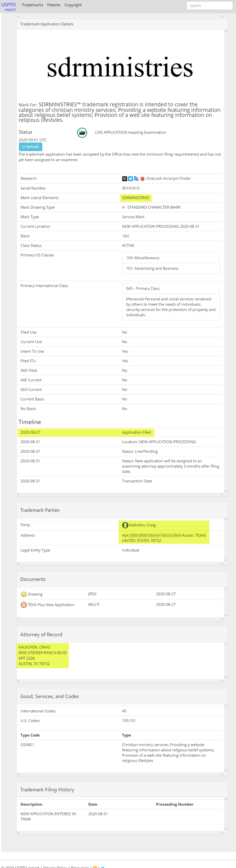The height and width of the screenshot is (868, 236).
Task: Select '4 - STANDARD CHARACTER MARK' value
Action: 151,208
